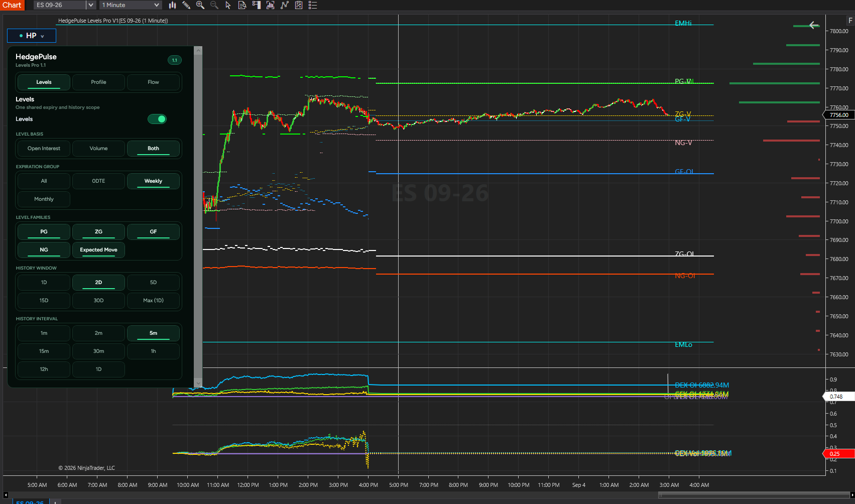Switch to the Flow tab
Screen dimensions: 855x504
point(153,82)
